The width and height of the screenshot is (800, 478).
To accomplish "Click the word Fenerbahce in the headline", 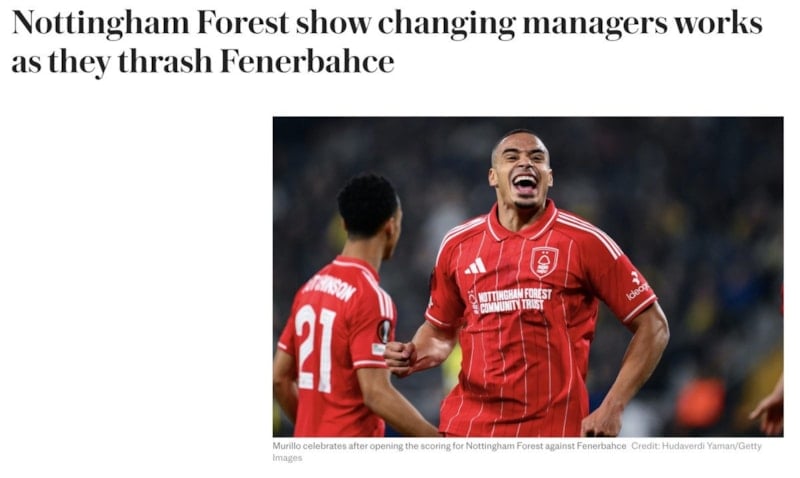I will click(307, 62).
